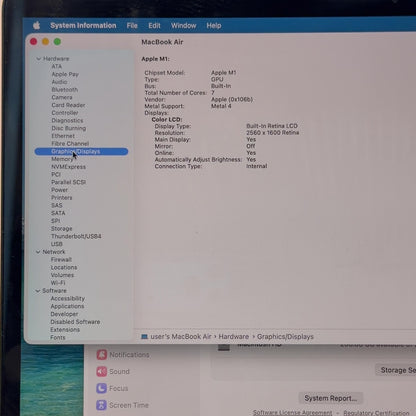
Task: Open Screen Time icon in System Settings
Action: click(101, 405)
